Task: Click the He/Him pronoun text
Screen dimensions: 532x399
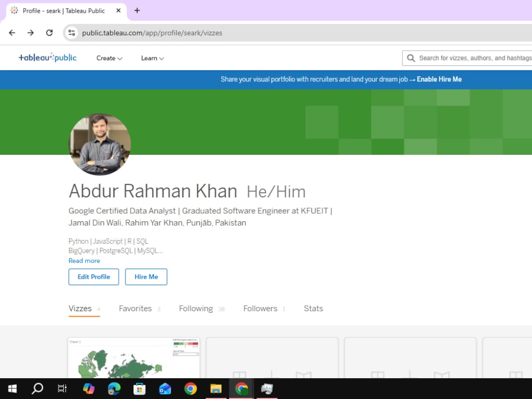Action: coord(276,192)
